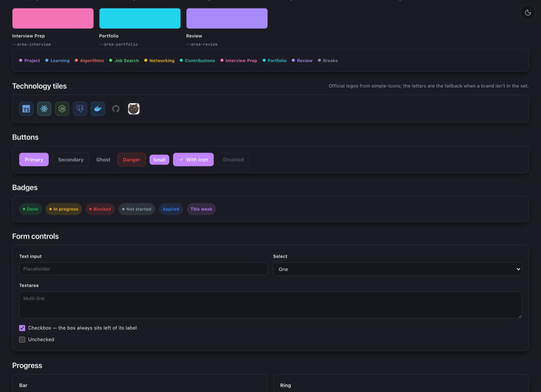Image resolution: width=541 pixels, height=392 pixels.
Task: Click the GitHub logo tile
Action: point(116,109)
